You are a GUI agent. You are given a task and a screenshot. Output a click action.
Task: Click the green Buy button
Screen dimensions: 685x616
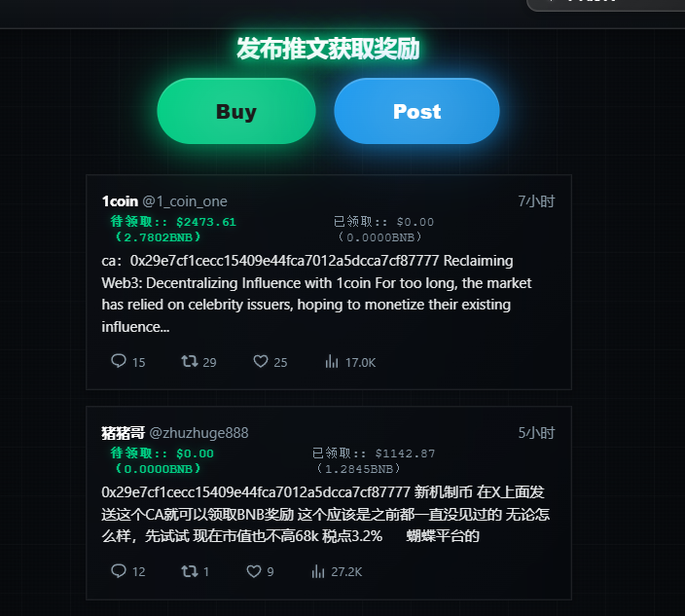pyautogui.click(x=236, y=111)
